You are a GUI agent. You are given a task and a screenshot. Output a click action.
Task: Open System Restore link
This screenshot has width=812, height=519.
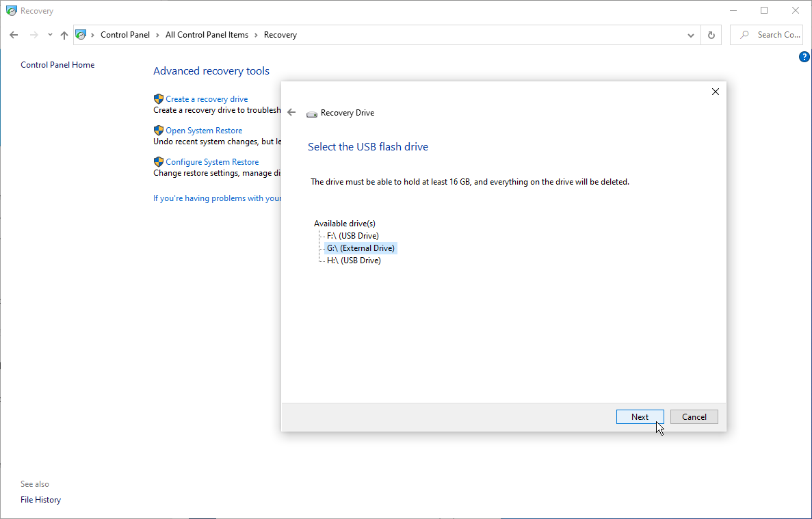(204, 131)
